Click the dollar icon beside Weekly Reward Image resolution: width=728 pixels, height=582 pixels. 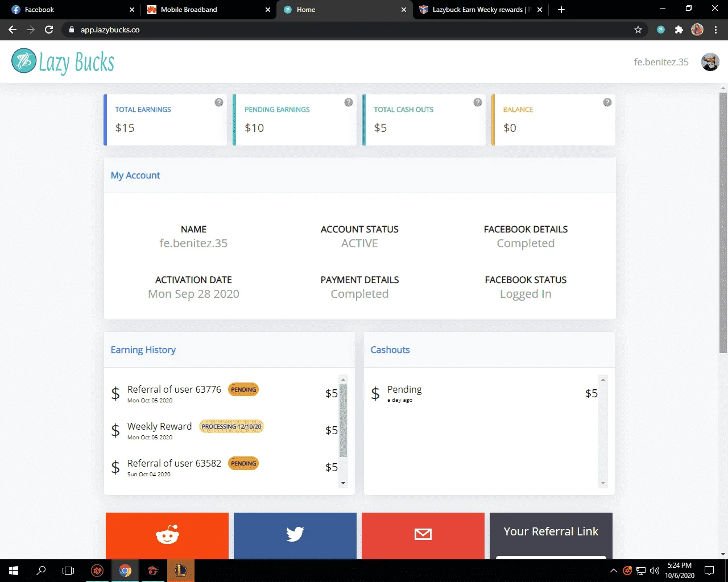tap(115, 430)
